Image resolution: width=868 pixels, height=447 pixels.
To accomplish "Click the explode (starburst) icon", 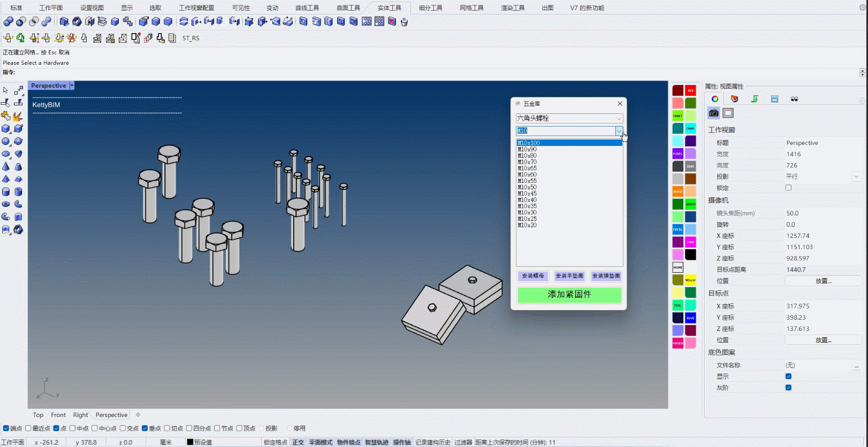I will (x=18, y=116).
